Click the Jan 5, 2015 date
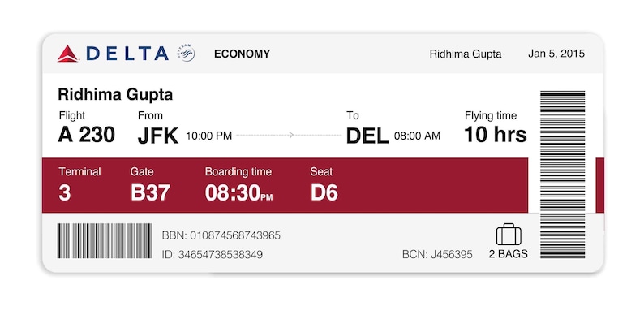644x315 pixels. [x=556, y=54]
